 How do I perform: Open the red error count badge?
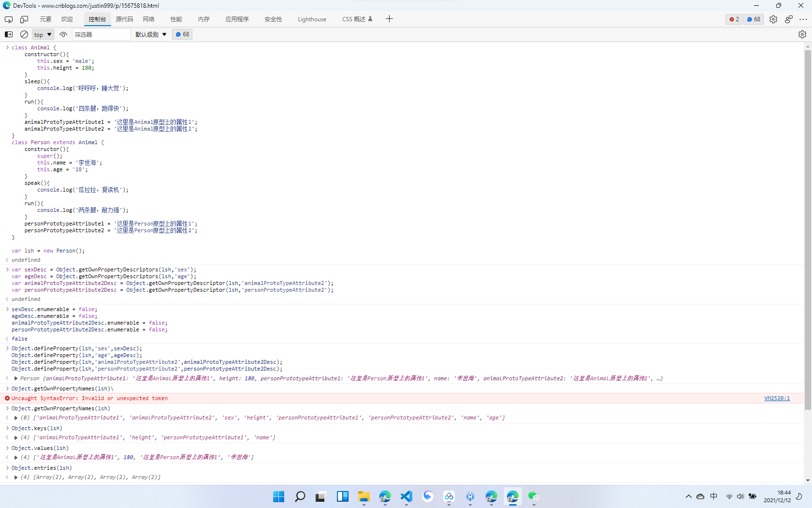(734, 19)
